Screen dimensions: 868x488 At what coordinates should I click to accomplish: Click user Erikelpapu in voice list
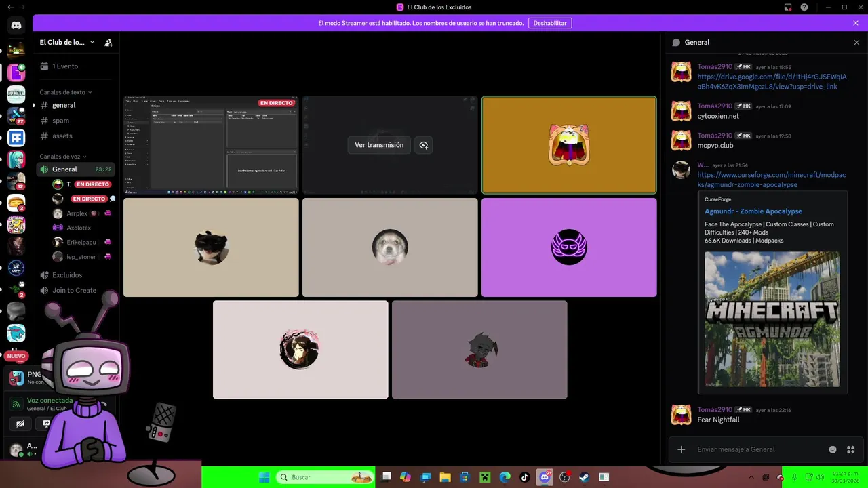[x=83, y=242]
